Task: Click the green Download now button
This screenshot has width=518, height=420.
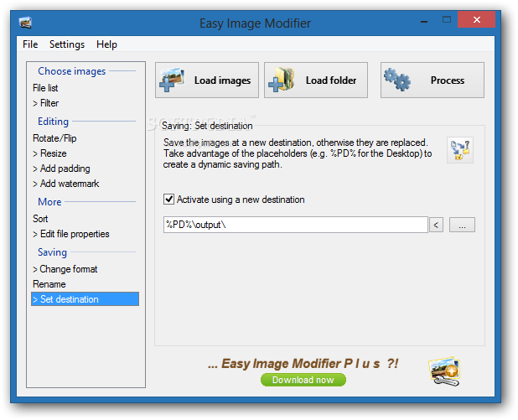Action: coord(303,380)
